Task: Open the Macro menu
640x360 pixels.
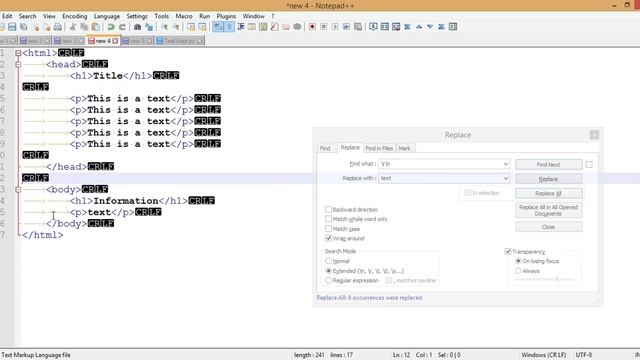Action: click(x=184, y=16)
